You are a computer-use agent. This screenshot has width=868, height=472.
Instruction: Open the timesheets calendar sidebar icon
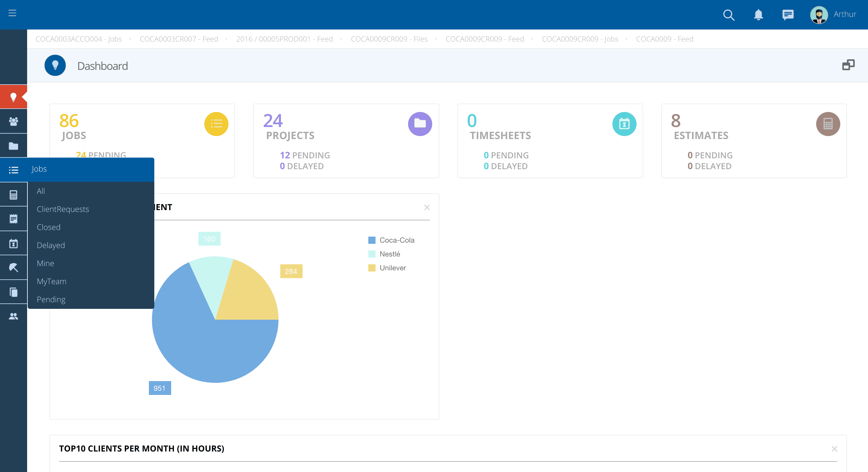pos(14,244)
